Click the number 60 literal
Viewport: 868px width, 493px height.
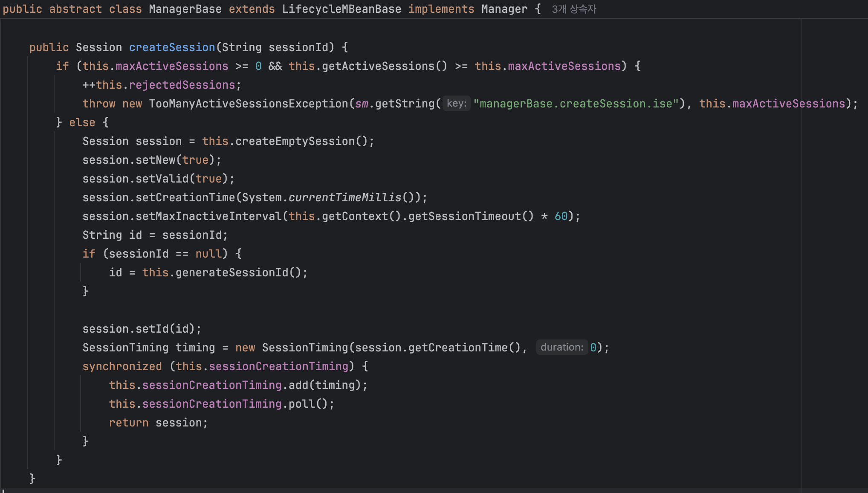(561, 216)
